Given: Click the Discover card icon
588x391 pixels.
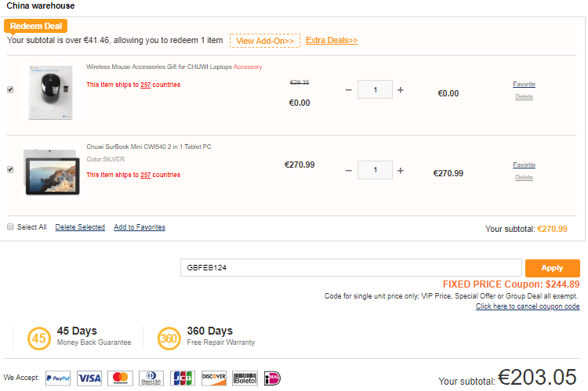Looking at the screenshot, I should (x=213, y=378).
